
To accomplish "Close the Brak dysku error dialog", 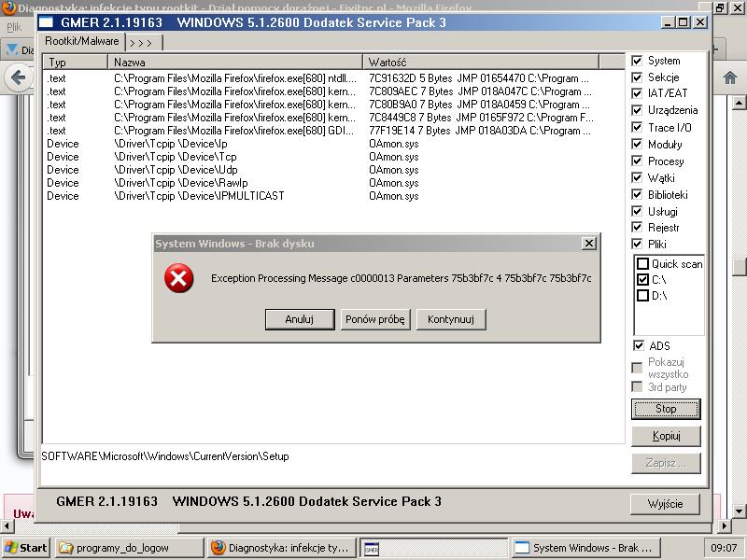I will [589, 244].
